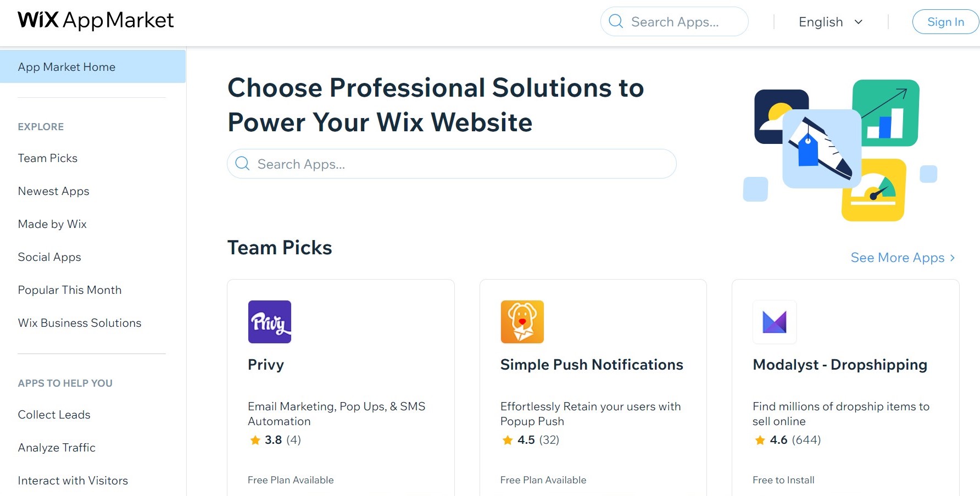Open Made by Wix category

pos(52,224)
